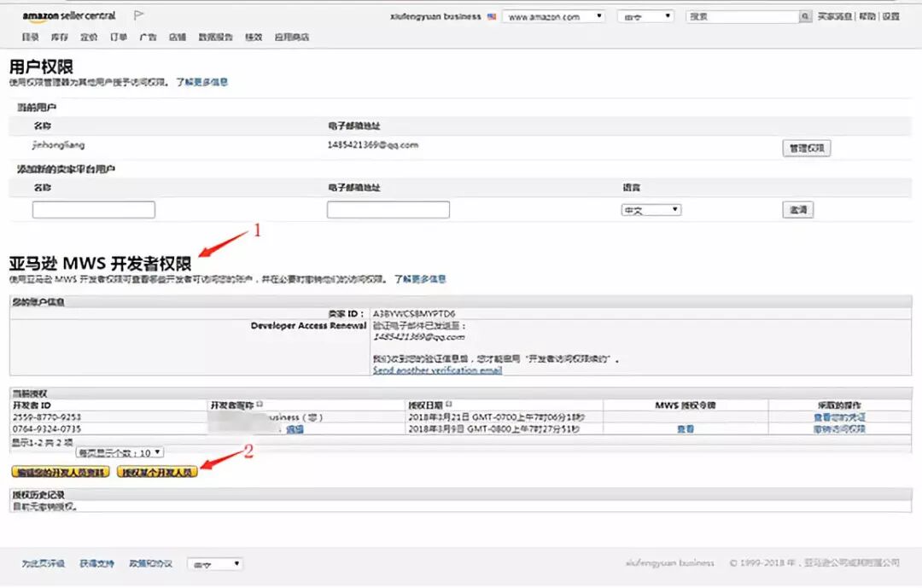The height and width of the screenshot is (588, 922).
Task: Open the 绩效 menu
Action: [254, 37]
